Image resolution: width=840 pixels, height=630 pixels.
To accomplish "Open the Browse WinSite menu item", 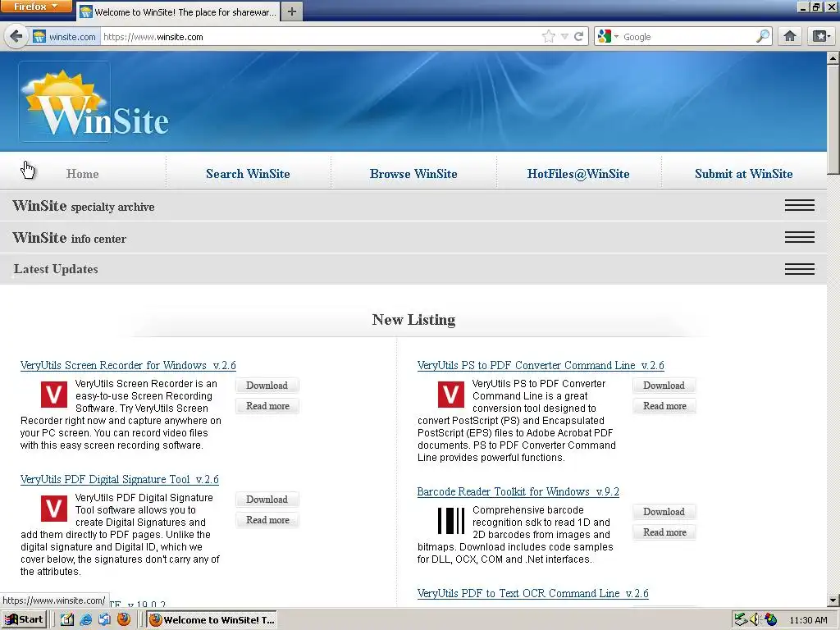I will coord(413,174).
